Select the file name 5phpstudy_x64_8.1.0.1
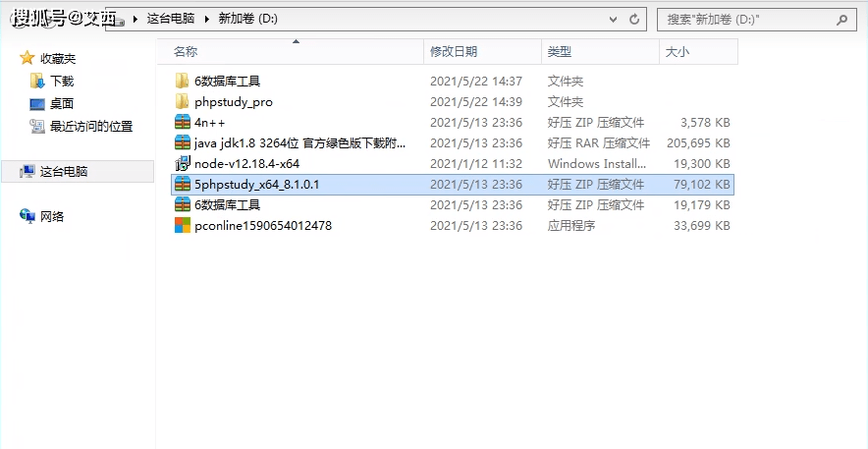 click(x=257, y=185)
